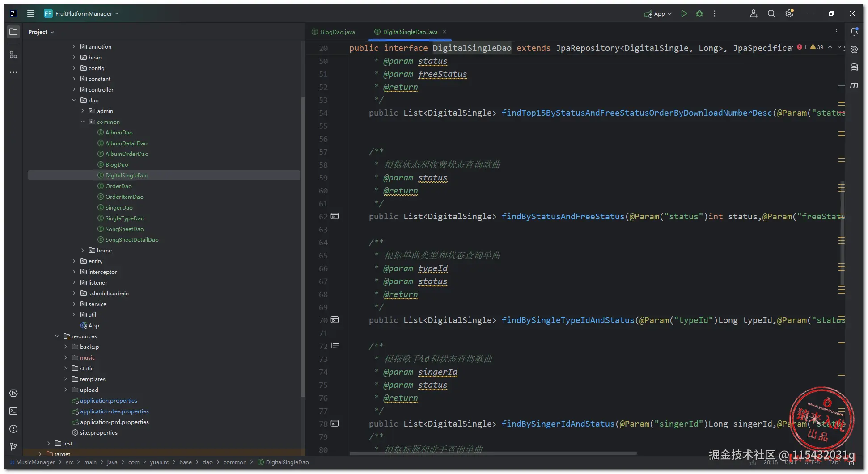Close the DigitalSingleDao.java tab
Viewport: 868px width, 474px height.
(x=445, y=32)
